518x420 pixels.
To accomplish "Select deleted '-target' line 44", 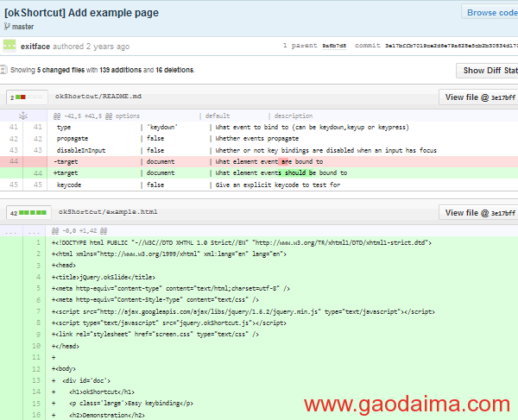I will tap(259, 161).
